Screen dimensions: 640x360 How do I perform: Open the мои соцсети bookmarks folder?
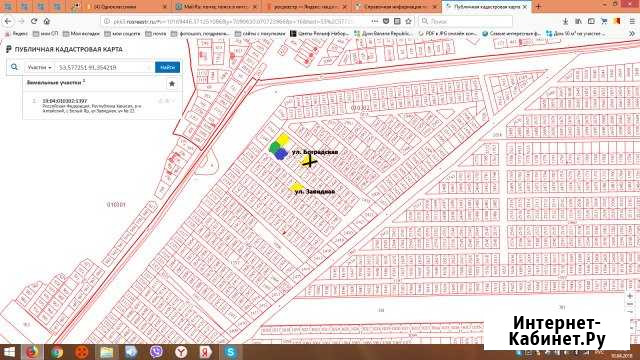122,33
